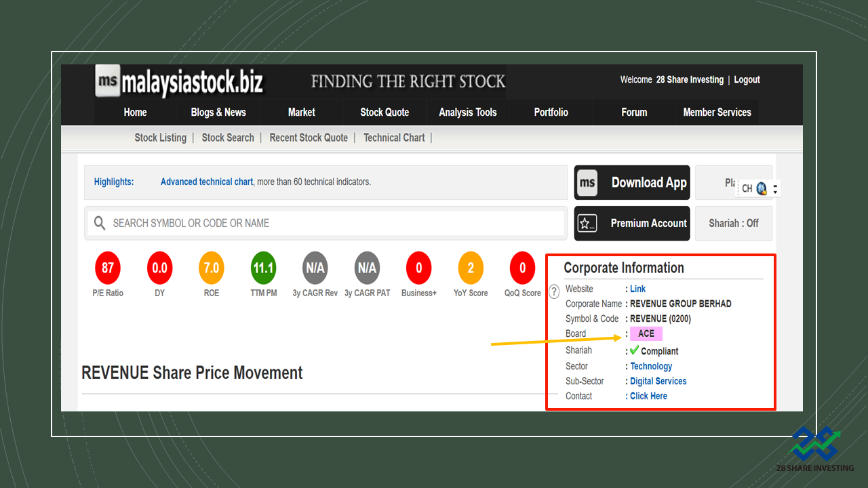Click the green Shariah compliant checkmark
Screen dimensions: 868x488
tap(634, 350)
